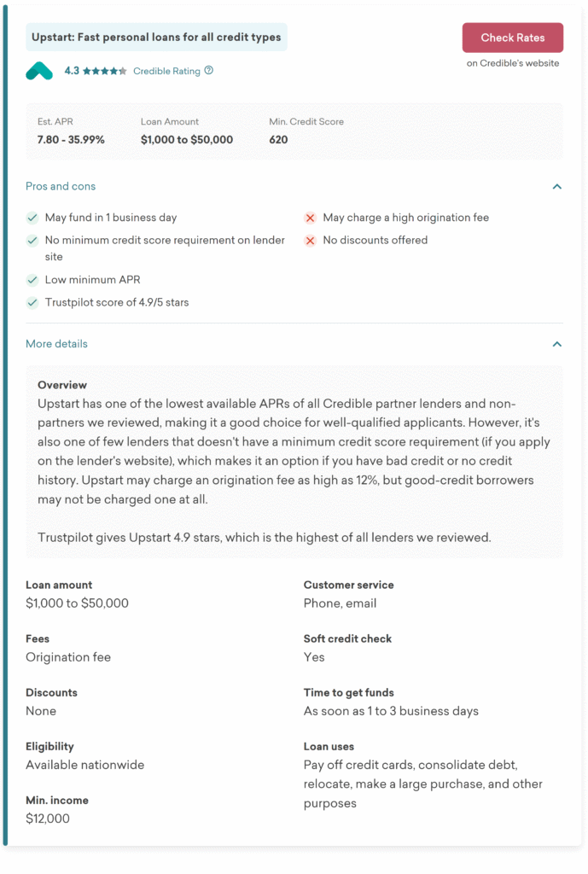Collapse the Pros and cons chevron
588x874 pixels.
tap(557, 186)
